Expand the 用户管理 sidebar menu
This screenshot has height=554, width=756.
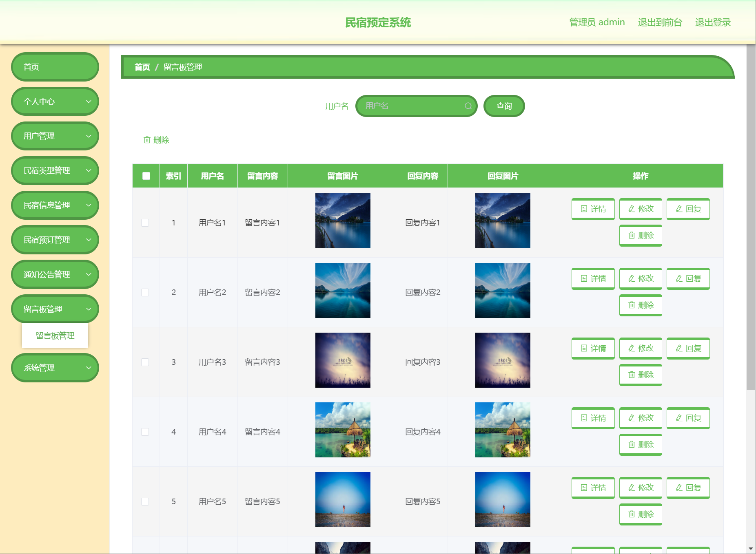point(55,136)
